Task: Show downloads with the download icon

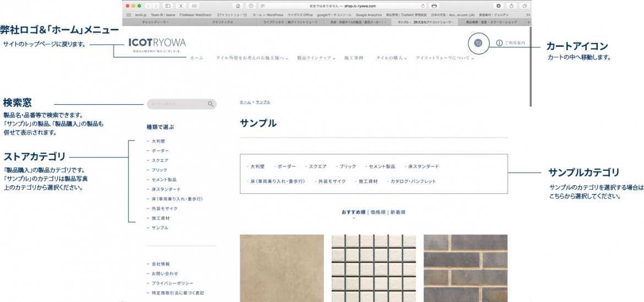Action: pos(498,6)
